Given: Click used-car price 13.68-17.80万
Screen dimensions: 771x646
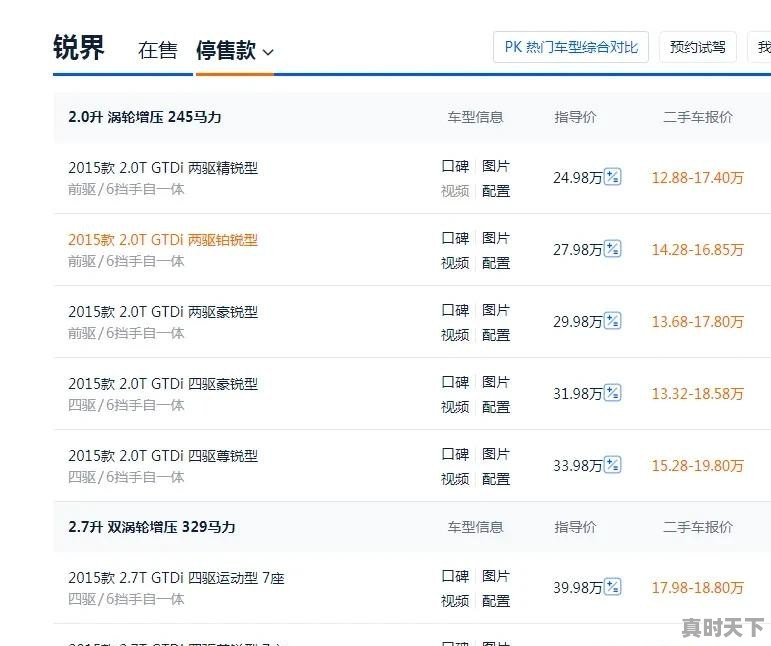Looking at the screenshot, I should pos(697,322).
